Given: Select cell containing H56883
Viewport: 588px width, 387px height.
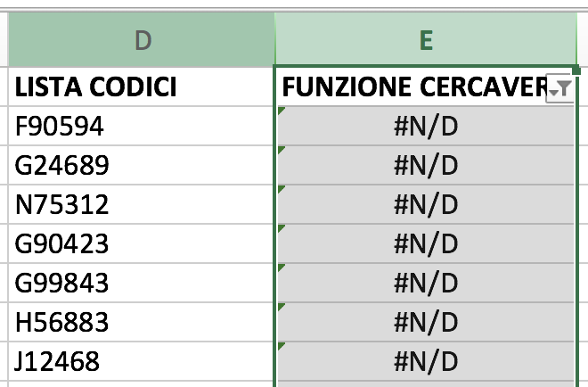Looking at the screenshot, I should [142, 322].
